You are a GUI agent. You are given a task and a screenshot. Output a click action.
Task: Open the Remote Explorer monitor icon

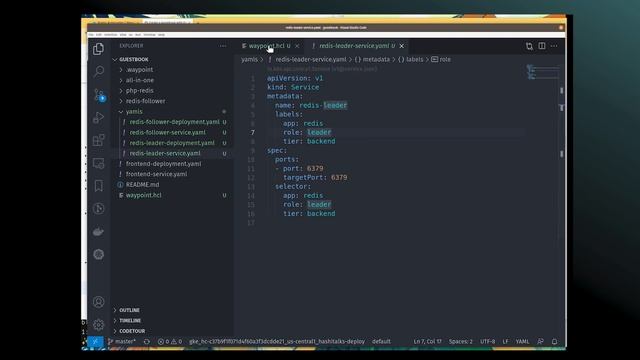98,163
